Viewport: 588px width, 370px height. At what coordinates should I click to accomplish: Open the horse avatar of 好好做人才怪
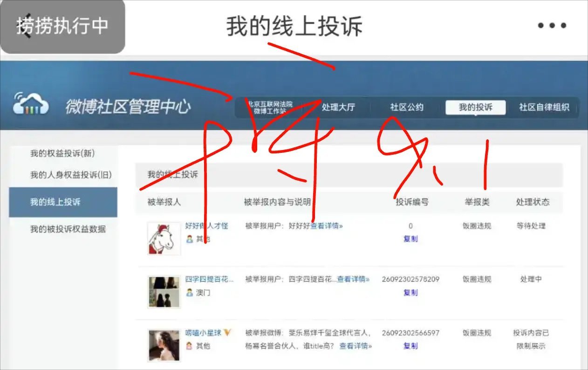click(164, 238)
